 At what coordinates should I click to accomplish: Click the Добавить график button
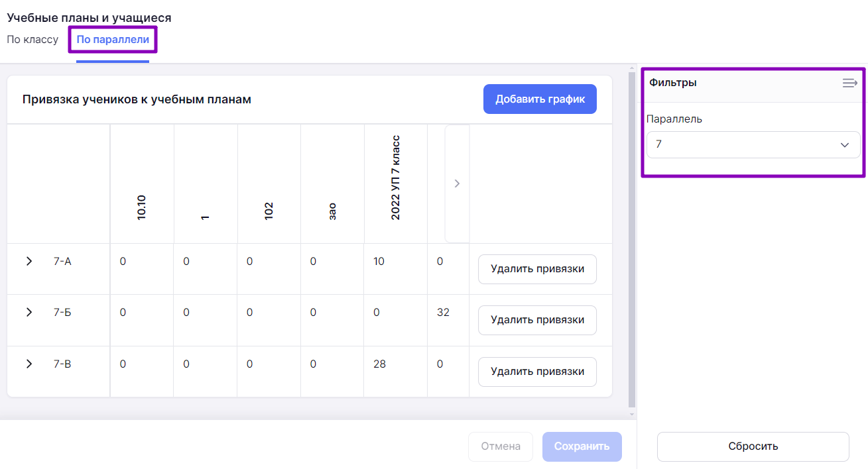pyautogui.click(x=540, y=99)
